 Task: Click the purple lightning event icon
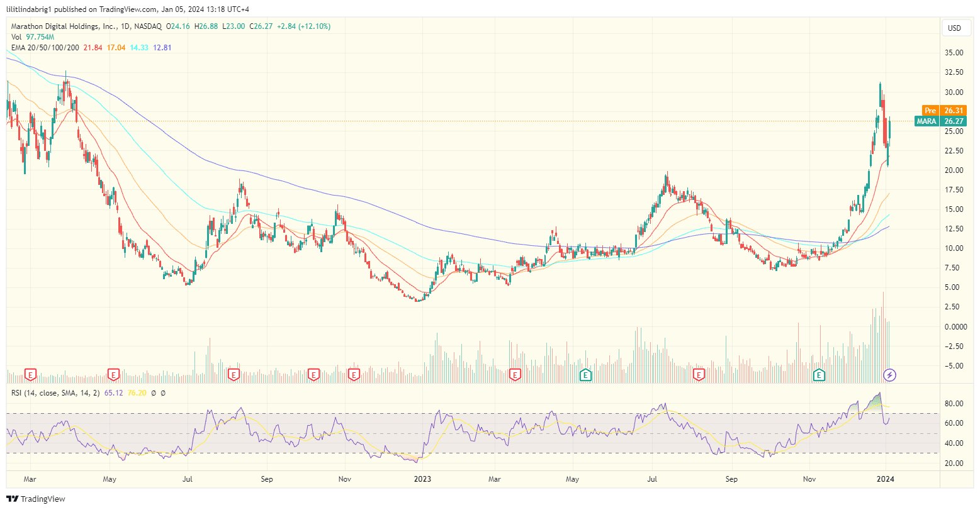pyautogui.click(x=890, y=375)
